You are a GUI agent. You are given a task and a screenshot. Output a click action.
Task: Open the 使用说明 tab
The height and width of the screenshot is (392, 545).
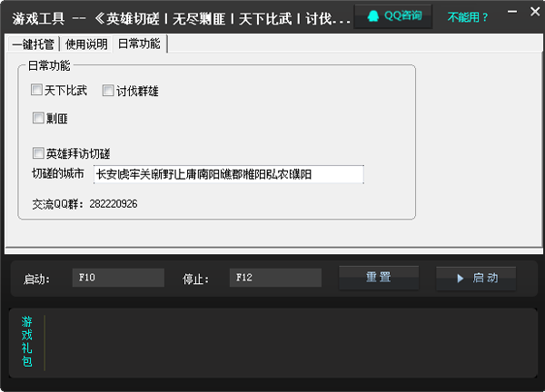coord(86,44)
